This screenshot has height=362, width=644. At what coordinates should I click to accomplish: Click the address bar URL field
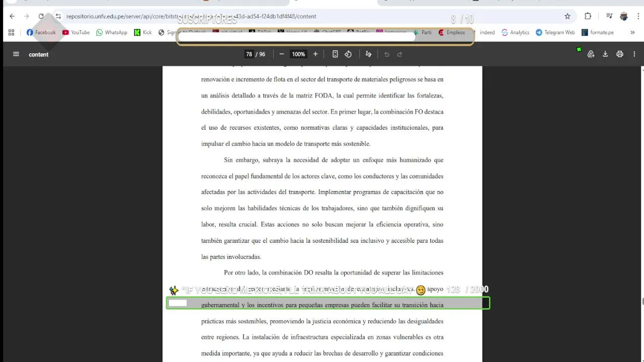click(191, 16)
